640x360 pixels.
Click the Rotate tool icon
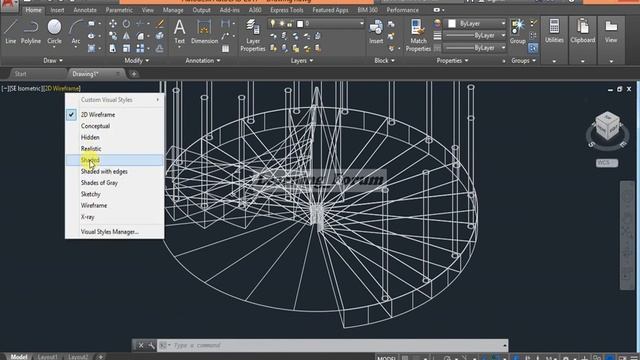(x=127, y=24)
